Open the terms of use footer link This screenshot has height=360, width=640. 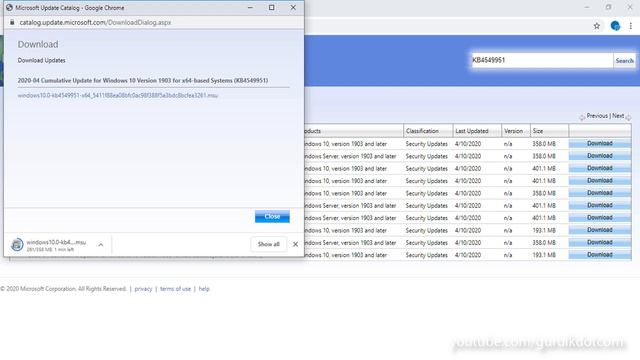176,289
